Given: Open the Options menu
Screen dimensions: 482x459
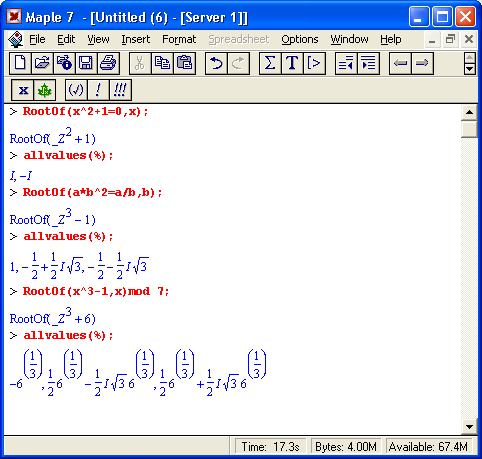Looking at the screenshot, I should tap(300, 39).
